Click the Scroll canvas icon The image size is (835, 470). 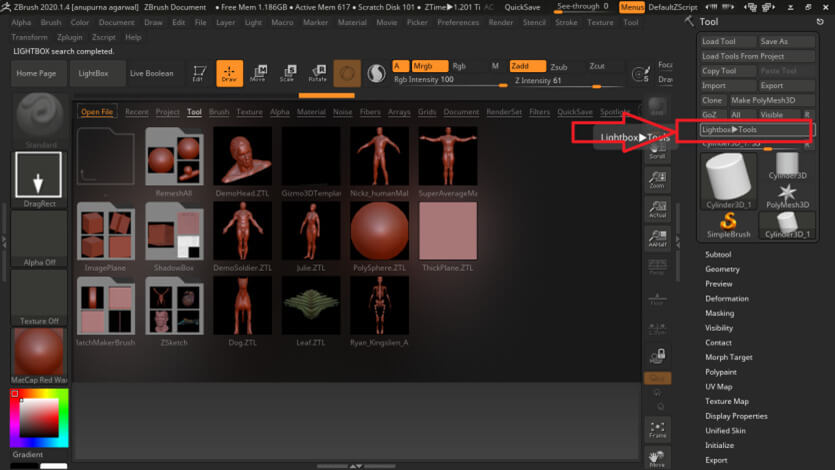657,151
